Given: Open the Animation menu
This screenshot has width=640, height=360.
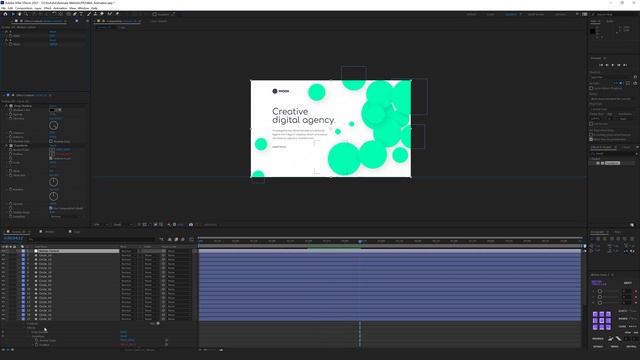Looking at the screenshot, I should 60,8.
